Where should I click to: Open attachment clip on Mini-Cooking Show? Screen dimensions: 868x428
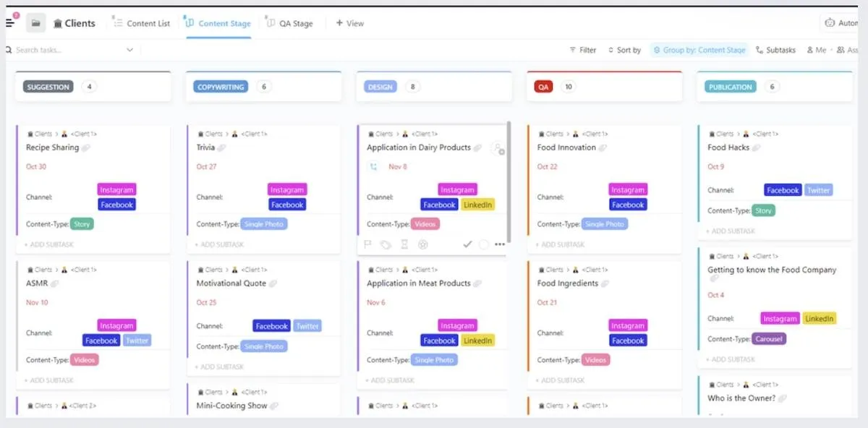274,406
